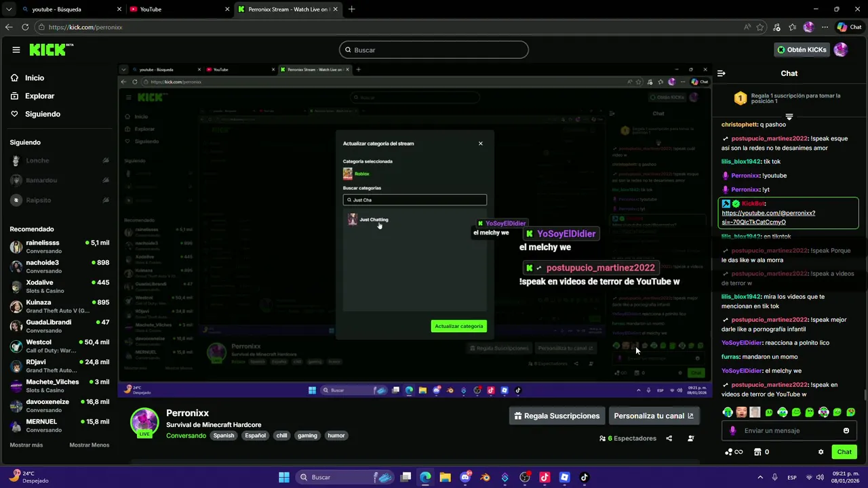Expand the pinned leaderboard chevron in chat
This screenshot has width=868, height=488.
coord(789,117)
